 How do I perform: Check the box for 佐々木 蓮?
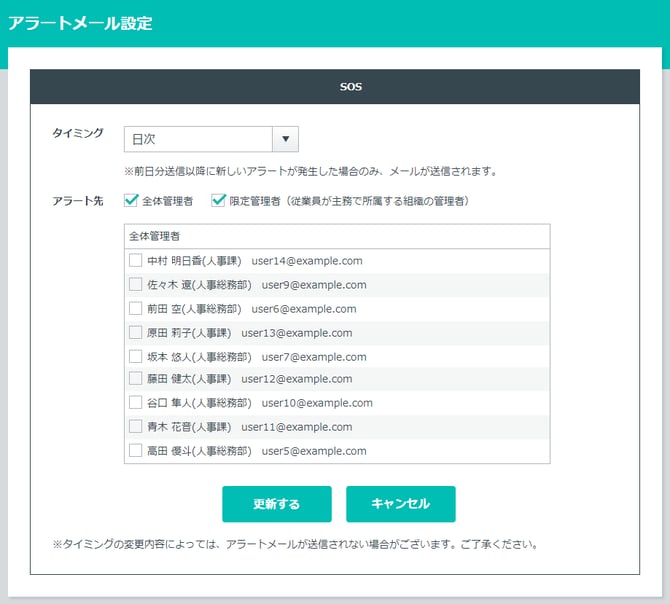click(136, 285)
